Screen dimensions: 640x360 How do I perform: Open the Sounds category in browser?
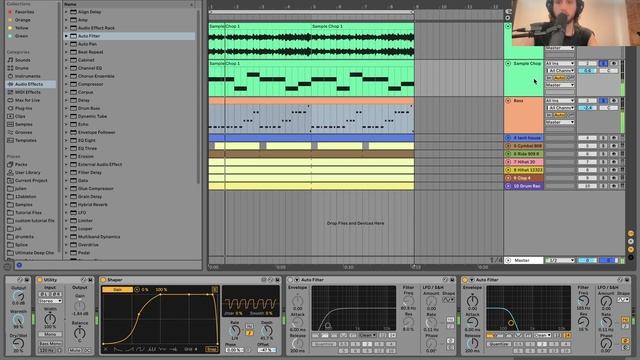[22, 60]
